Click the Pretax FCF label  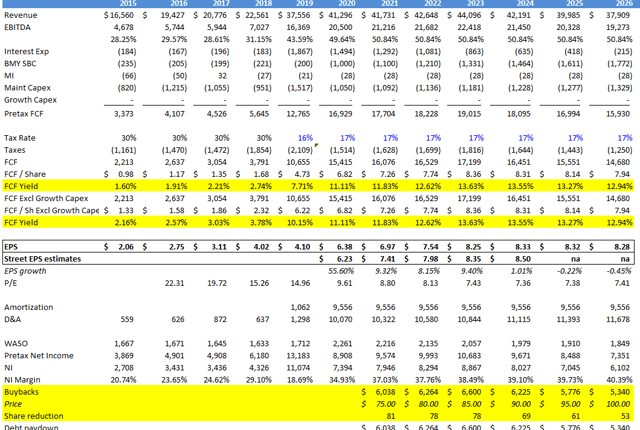24,114
